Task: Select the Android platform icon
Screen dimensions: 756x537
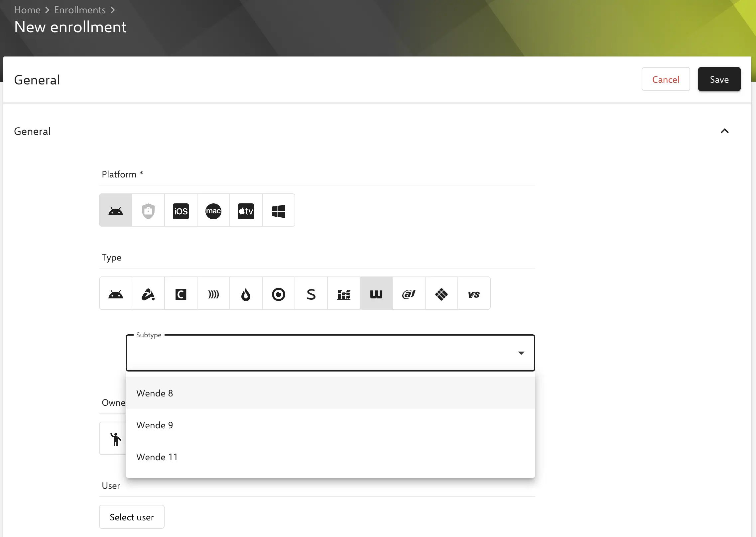Action: [x=116, y=211]
